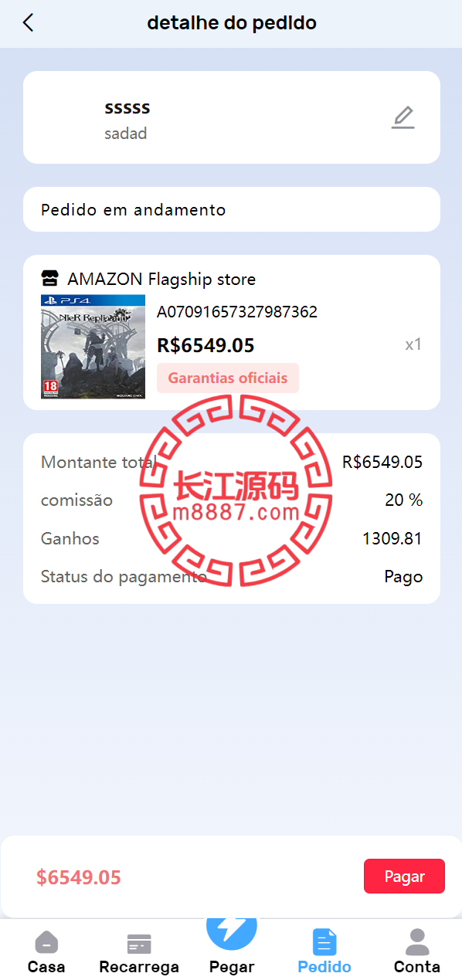Edit the sssss address with pencil icon
This screenshot has height=980, width=462.
click(x=403, y=117)
